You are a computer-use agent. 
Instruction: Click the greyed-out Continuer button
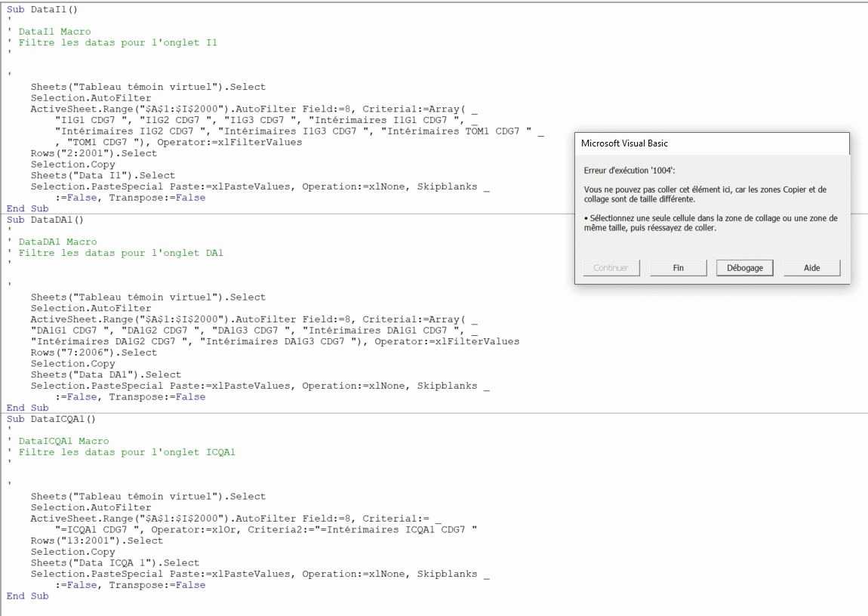click(611, 268)
